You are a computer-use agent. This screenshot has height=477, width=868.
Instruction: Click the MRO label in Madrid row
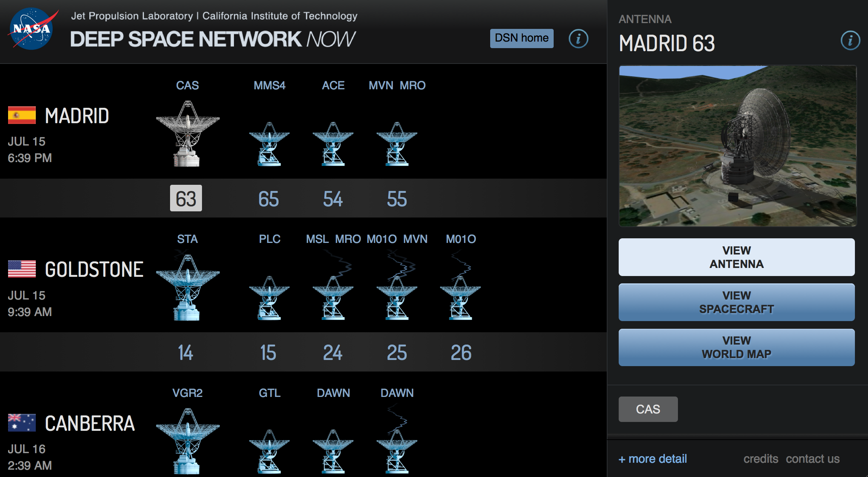412,85
